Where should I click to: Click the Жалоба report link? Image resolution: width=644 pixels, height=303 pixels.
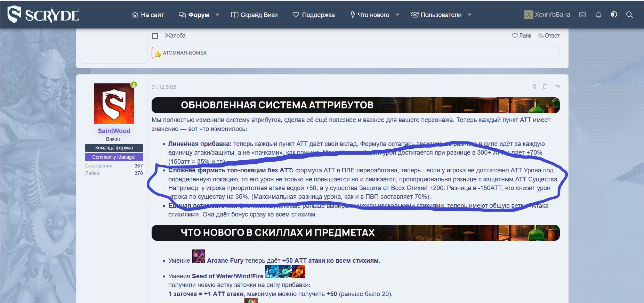(175, 35)
